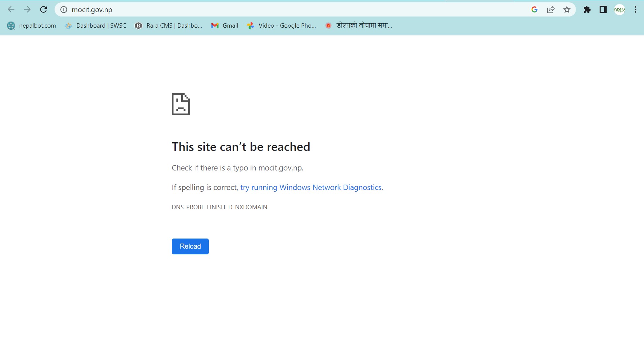Click the sad page error icon
The height and width of the screenshot is (346, 644).
click(181, 104)
